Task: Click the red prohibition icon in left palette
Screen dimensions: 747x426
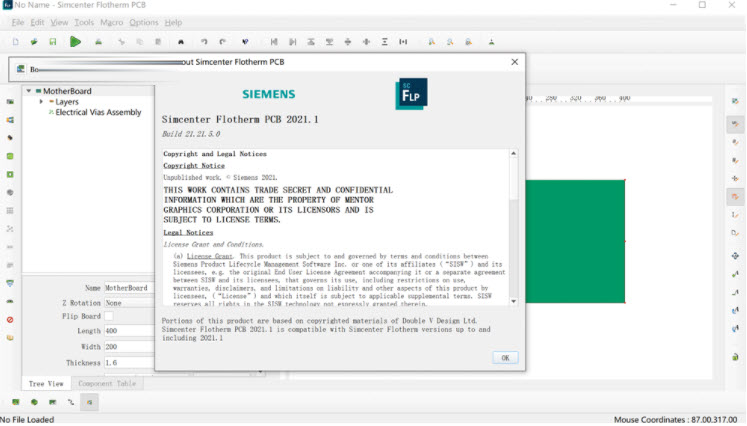Action: tap(10, 320)
